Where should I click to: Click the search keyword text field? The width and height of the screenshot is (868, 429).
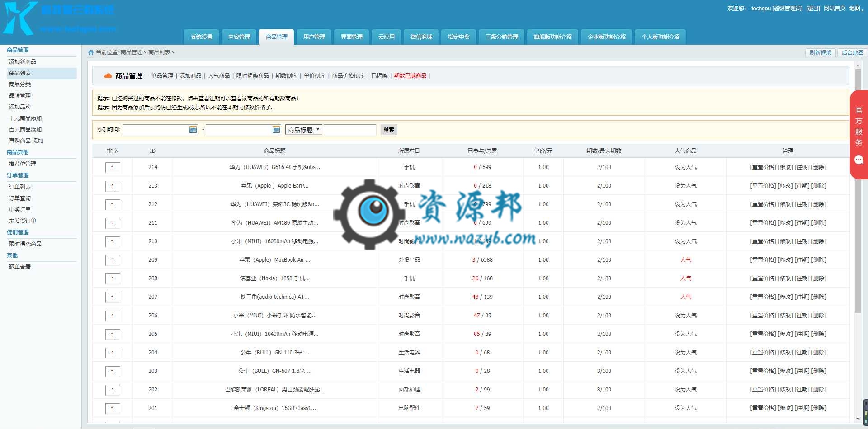pyautogui.click(x=350, y=130)
